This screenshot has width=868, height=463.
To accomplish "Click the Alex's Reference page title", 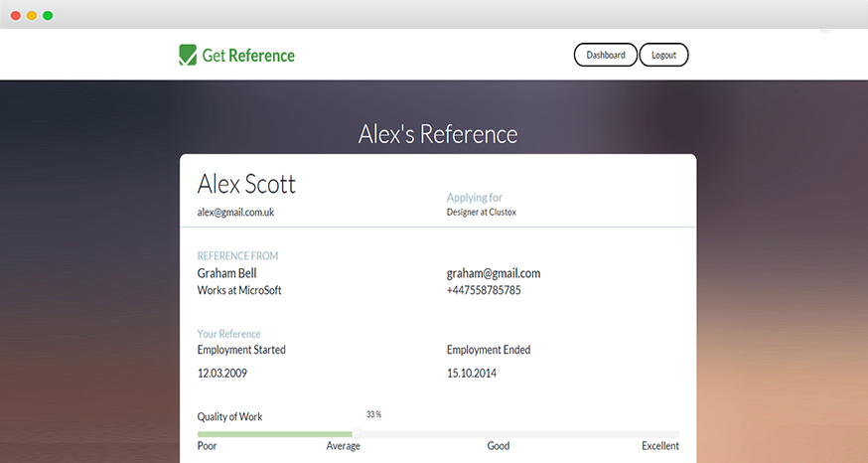I will coord(438,134).
